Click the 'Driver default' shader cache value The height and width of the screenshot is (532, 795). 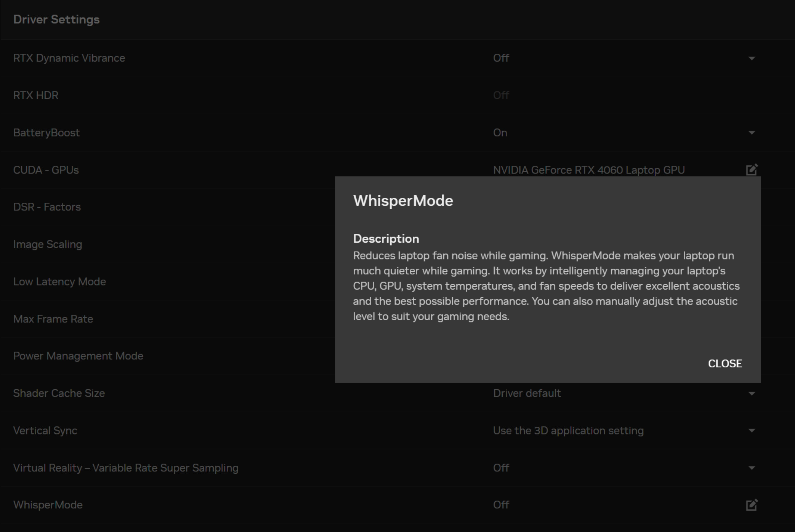click(527, 393)
